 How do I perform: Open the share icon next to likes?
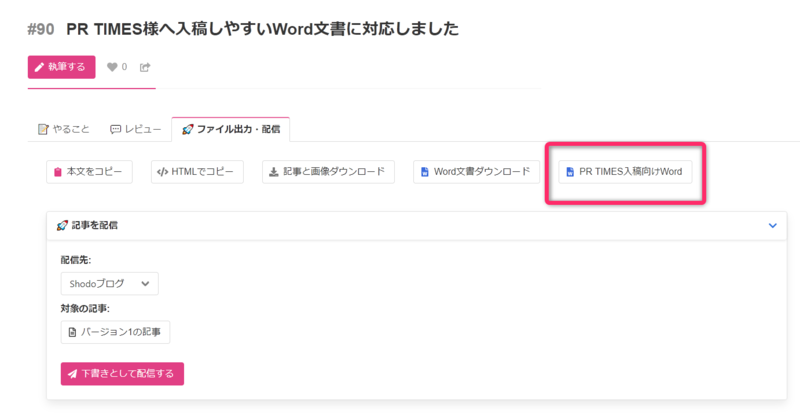(x=145, y=67)
